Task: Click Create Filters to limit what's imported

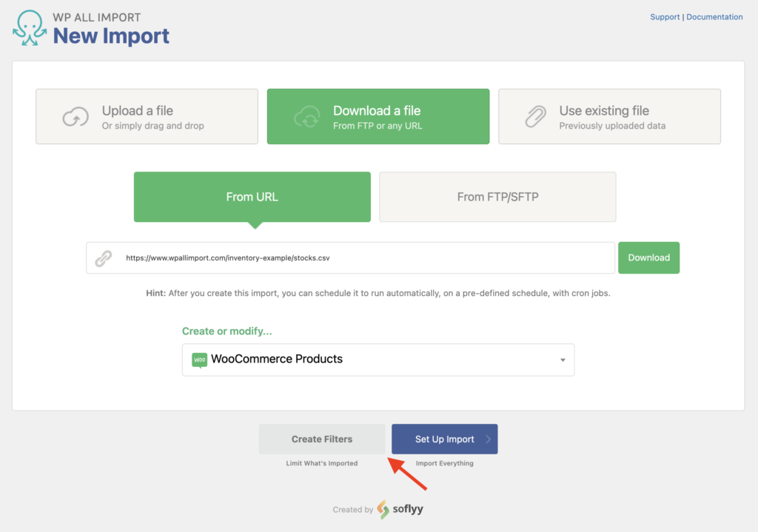Action: [321, 439]
